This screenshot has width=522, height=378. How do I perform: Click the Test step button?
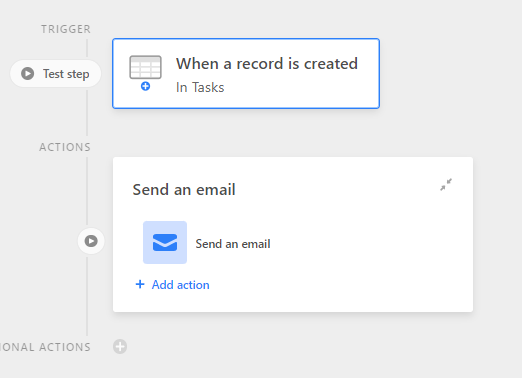click(x=55, y=74)
